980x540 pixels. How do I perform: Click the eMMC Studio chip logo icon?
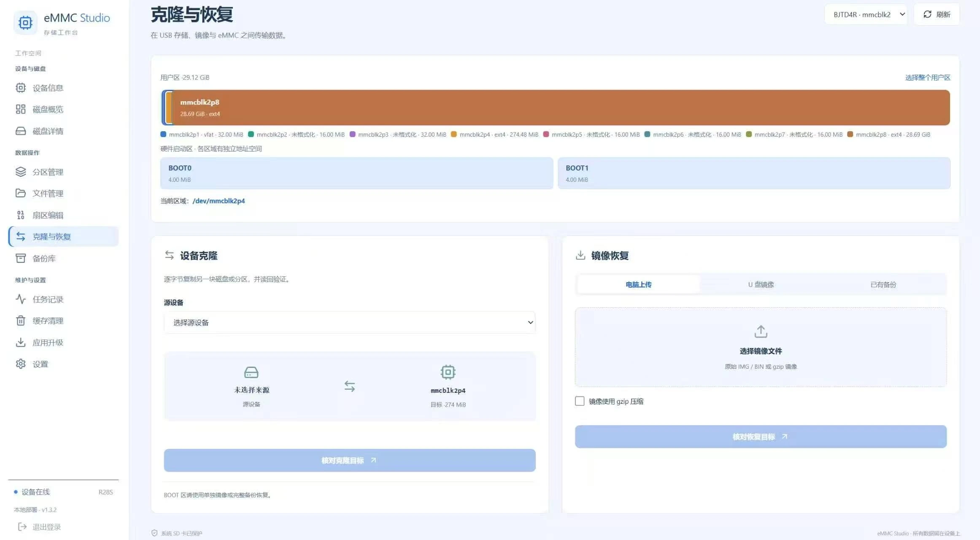(x=25, y=23)
